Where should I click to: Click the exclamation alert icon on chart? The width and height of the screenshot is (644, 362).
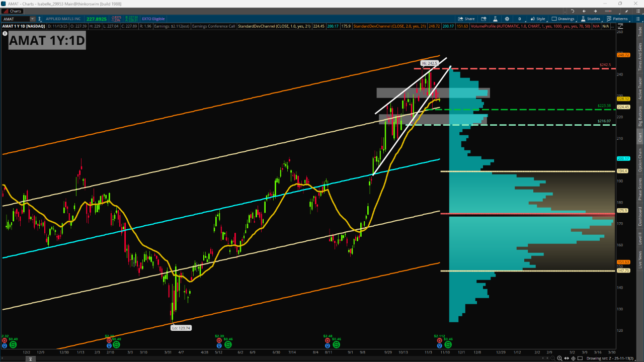point(5,34)
